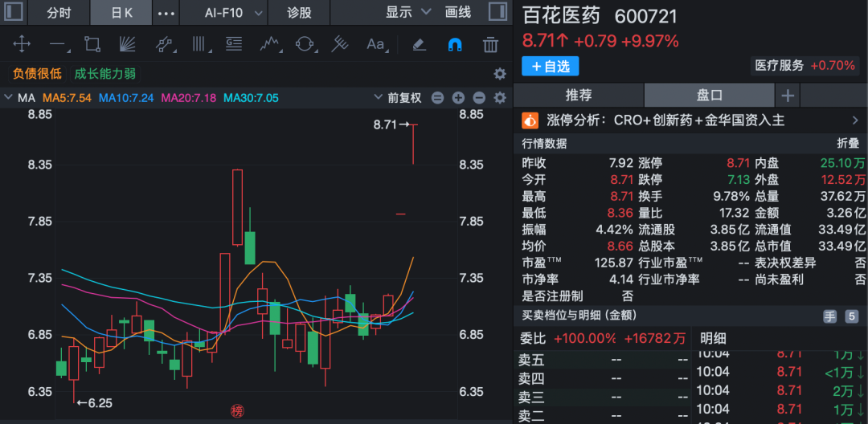The image size is (868, 424).
Task: Click the 10:04 trade with <1万
Action: tap(780, 373)
